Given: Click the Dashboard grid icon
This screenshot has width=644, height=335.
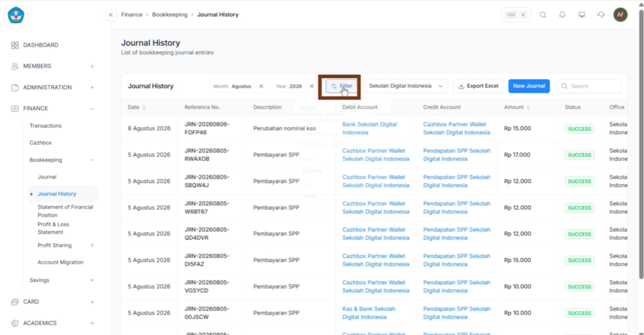Looking at the screenshot, I should click(15, 45).
